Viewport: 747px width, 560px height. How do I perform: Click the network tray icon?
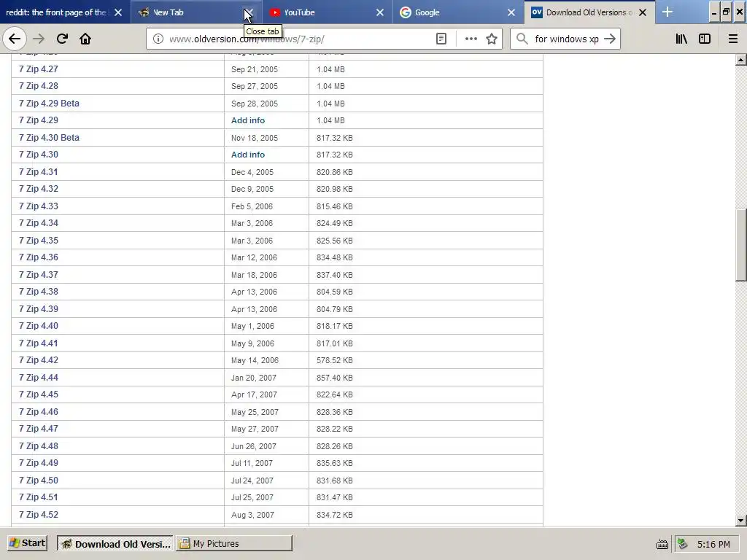tap(682, 543)
